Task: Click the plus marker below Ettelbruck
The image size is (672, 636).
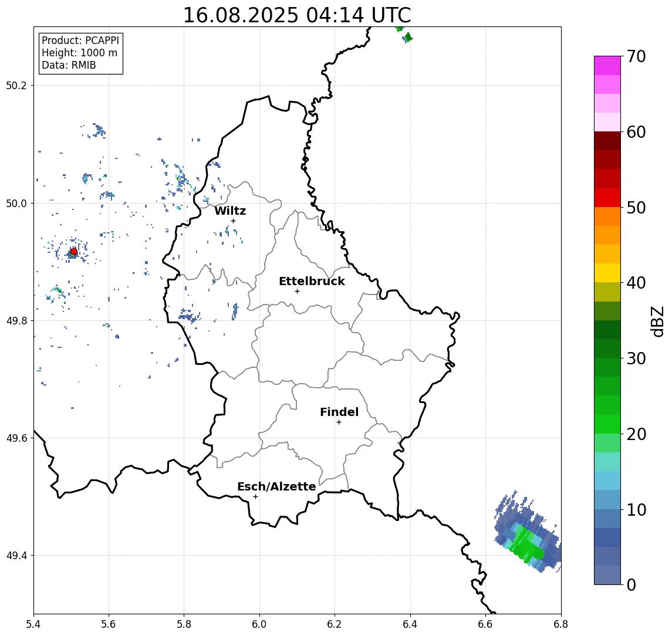Action: point(297,292)
